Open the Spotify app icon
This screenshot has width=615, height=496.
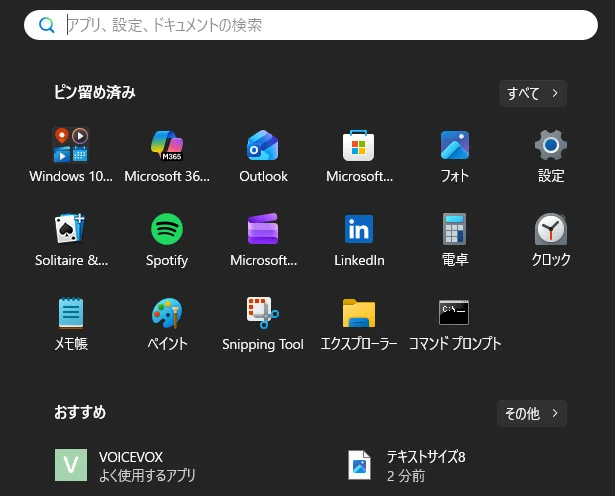[167, 229]
